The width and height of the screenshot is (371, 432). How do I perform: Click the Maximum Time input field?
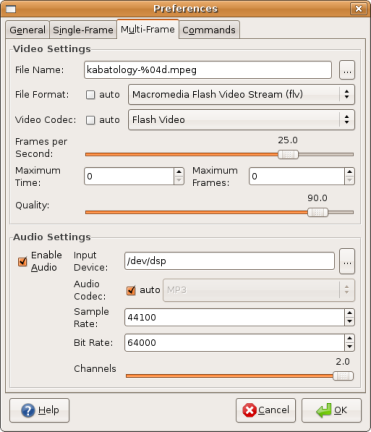point(129,176)
